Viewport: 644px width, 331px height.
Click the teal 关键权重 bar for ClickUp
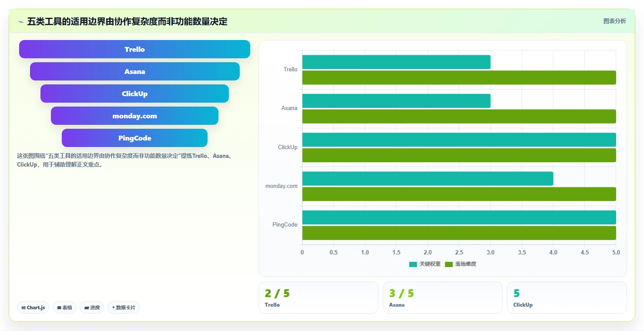point(459,140)
